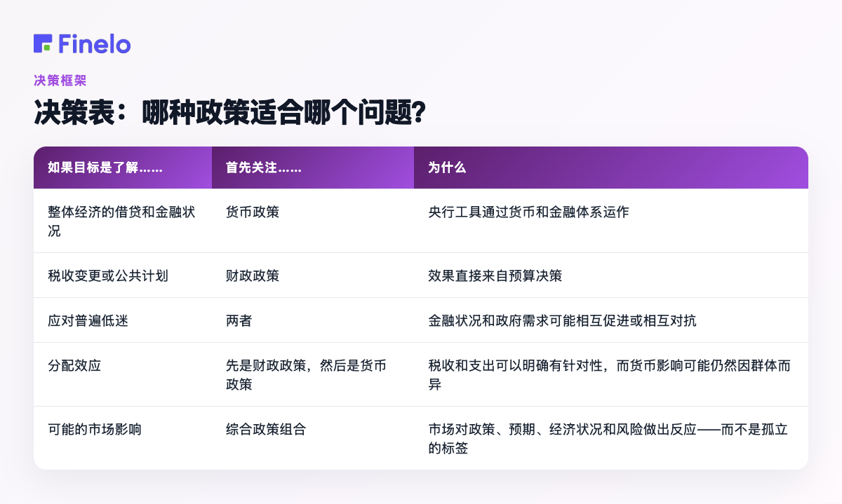Click the cell 应对普遍低迷
The width and height of the screenshot is (842, 504).
tap(123, 320)
